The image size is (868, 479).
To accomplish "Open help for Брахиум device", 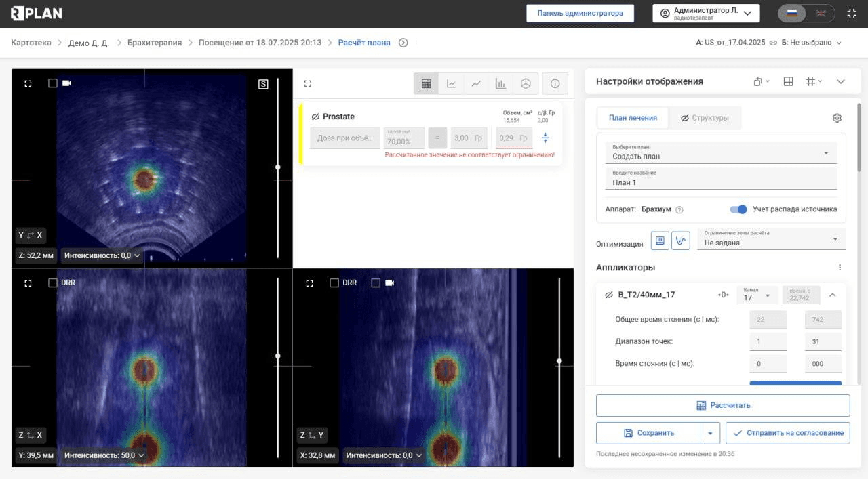I will tap(679, 210).
